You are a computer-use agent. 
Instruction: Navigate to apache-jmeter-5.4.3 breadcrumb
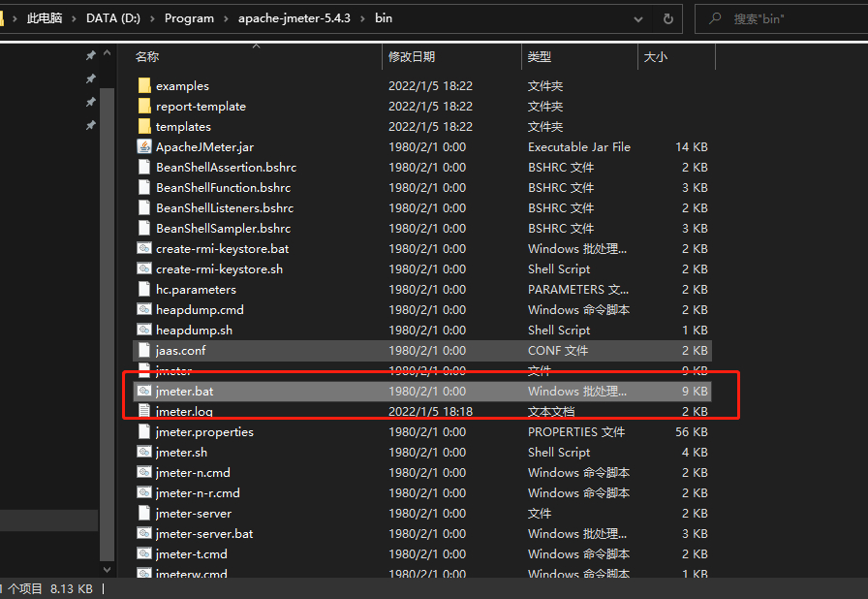click(x=294, y=18)
